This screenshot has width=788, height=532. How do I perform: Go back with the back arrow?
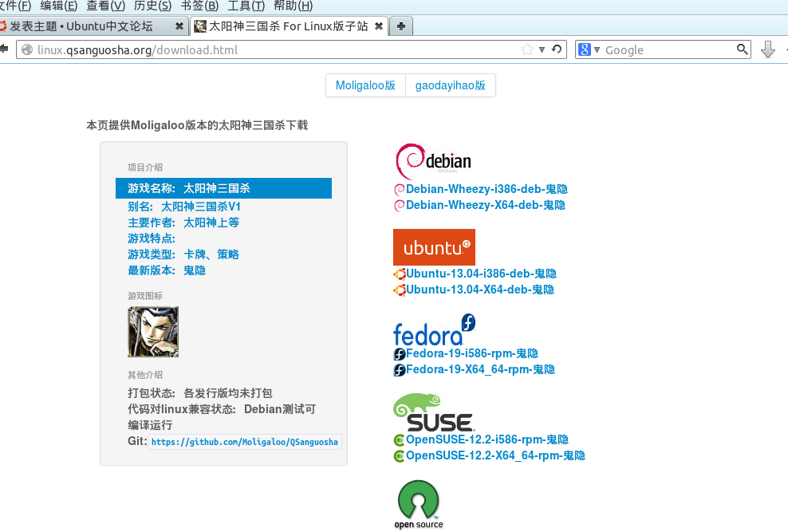(4, 49)
